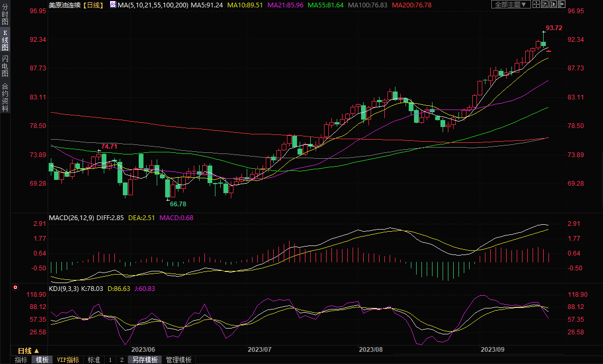Select the K线图 side tab
The image size is (603, 364).
pyautogui.click(x=5, y=41)
